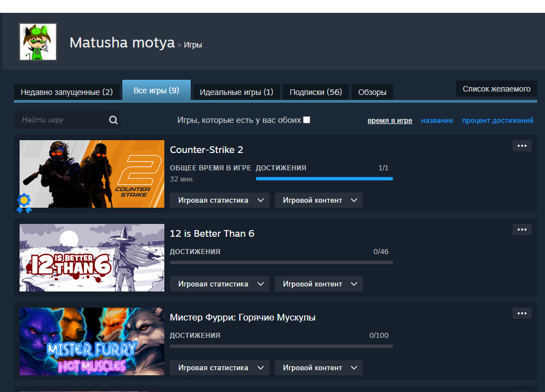Screen dimensions: 545x392
Task: Open the Counter-Strike 2 cover image
Action: tap(92, 174)
